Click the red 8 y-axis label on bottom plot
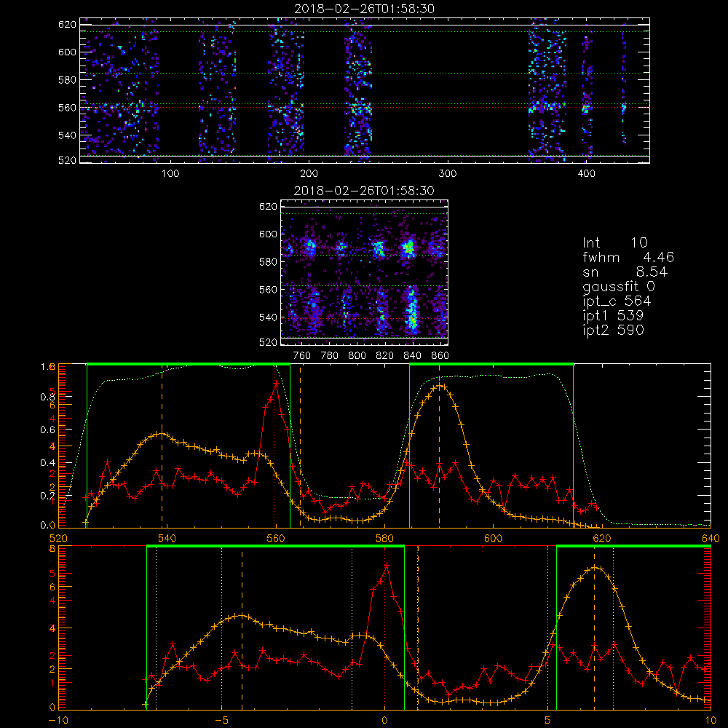The width and height of the screenshot is (728, 728). coord(52,548)
